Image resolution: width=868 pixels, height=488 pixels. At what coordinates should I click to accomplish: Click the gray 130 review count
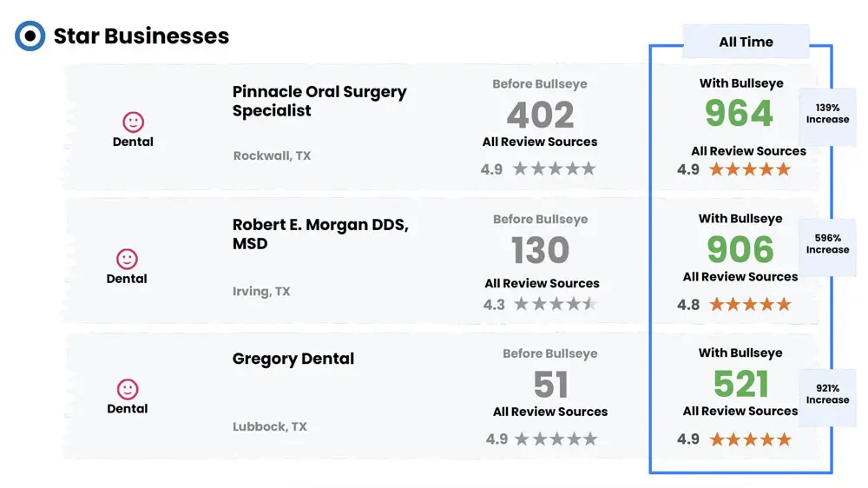[540, 250]
